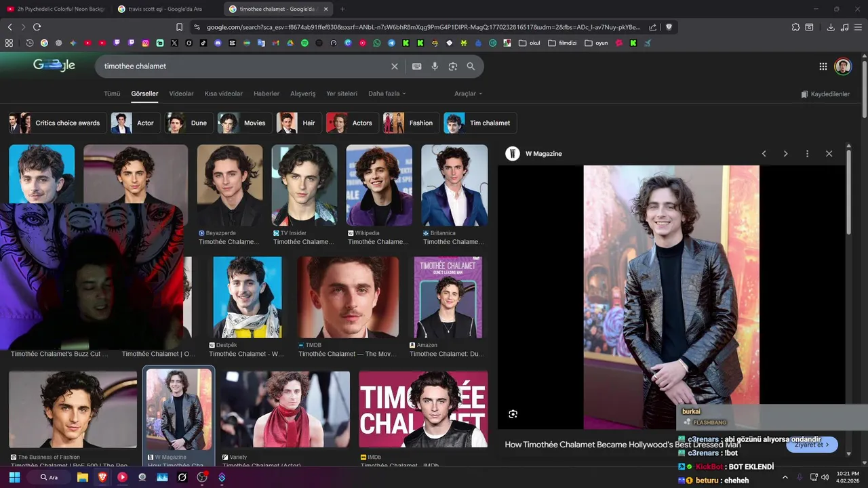Open the browser hamburger menu

[x=858, y=27]
